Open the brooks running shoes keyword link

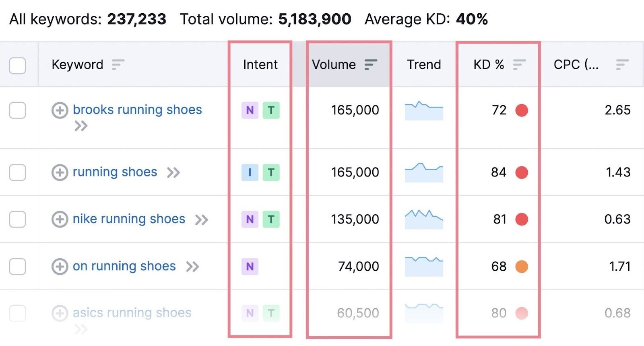137,110
